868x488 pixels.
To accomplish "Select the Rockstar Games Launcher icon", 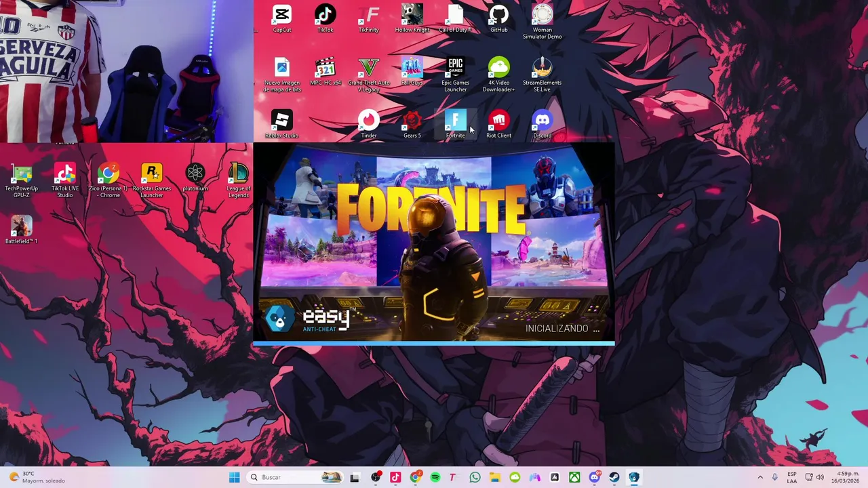I will [x=151, y=180].
